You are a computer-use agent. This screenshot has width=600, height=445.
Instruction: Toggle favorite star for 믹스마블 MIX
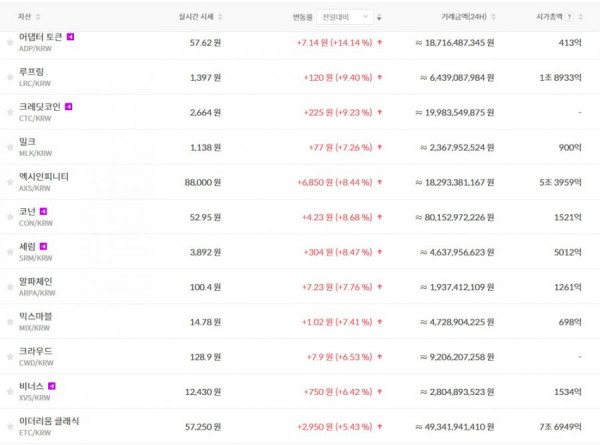10,322
